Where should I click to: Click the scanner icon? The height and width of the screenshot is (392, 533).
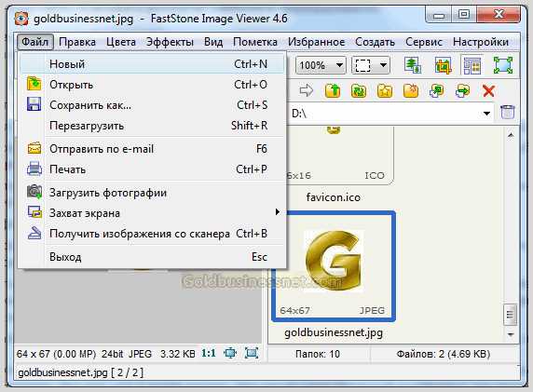click(x=34, y=233)
